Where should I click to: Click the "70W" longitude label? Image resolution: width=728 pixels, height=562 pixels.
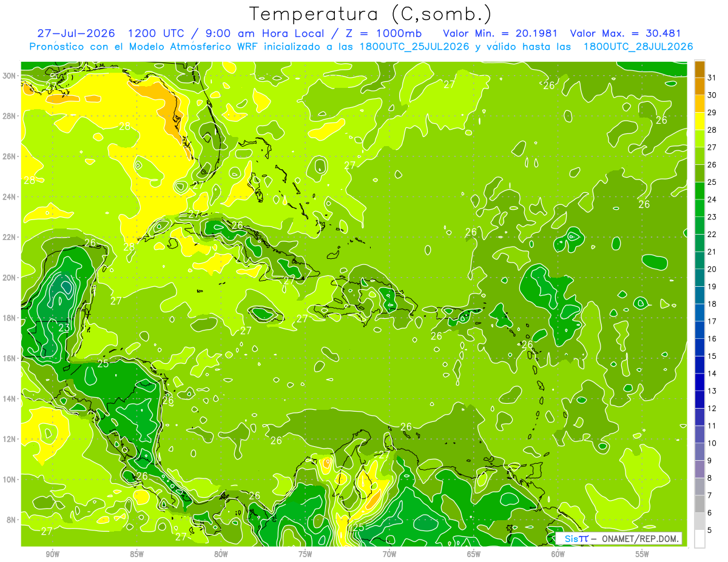click(x=389, y=554)
